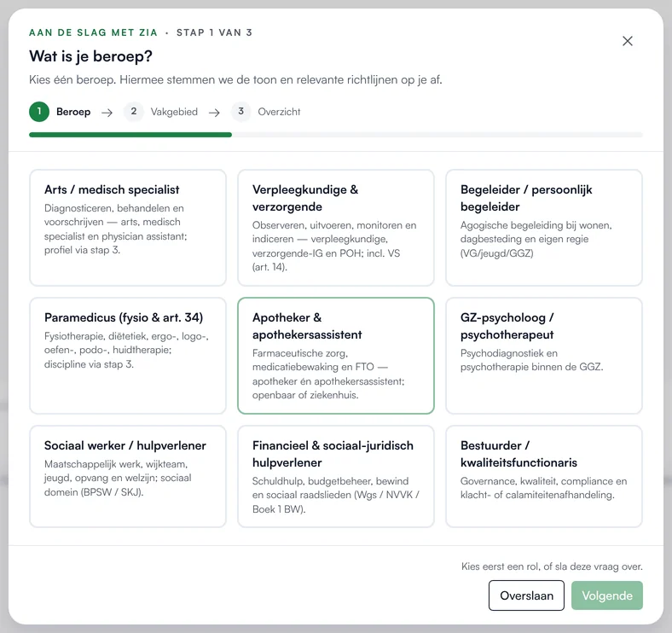This screenshot has width=672, height=633.
Task: Select the Arts / medisch specialist card
Action: (x=128, y=228)
